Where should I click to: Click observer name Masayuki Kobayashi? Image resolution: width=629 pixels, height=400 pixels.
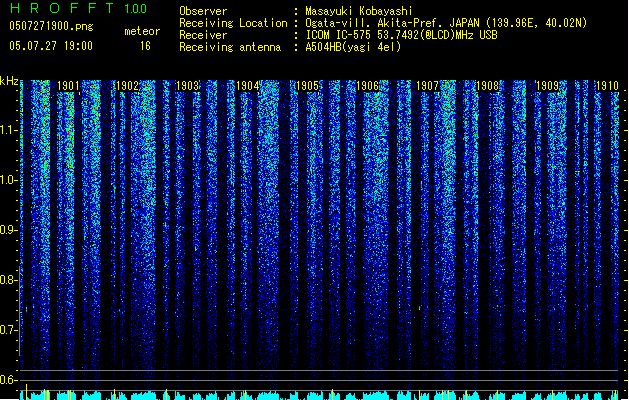coord(359,11)
